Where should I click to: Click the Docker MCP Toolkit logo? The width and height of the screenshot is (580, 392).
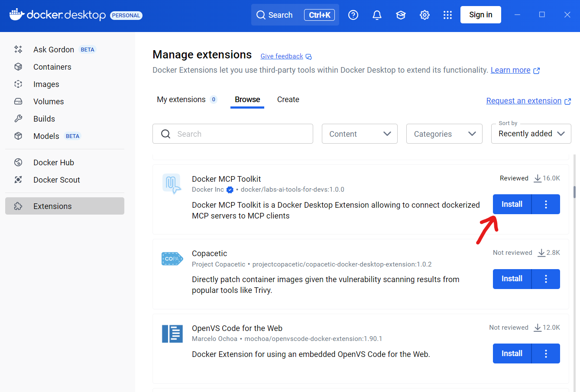(172, 184)
